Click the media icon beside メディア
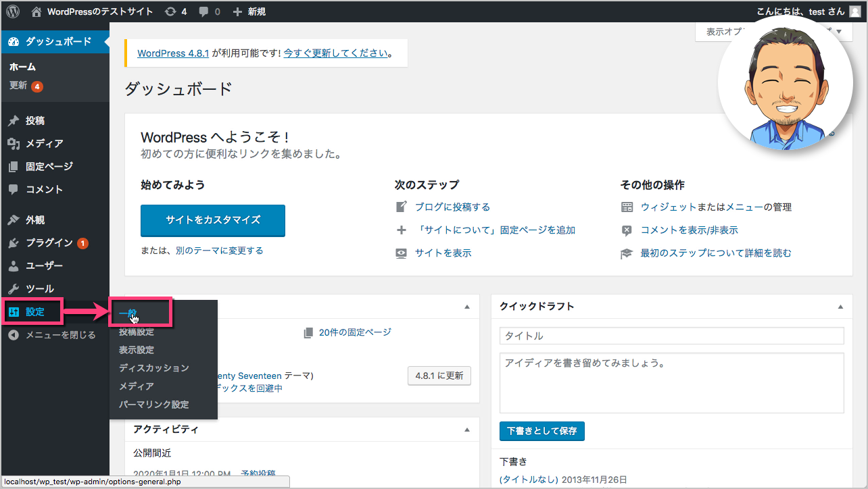The image size is (868, 489). pos(14,144)
